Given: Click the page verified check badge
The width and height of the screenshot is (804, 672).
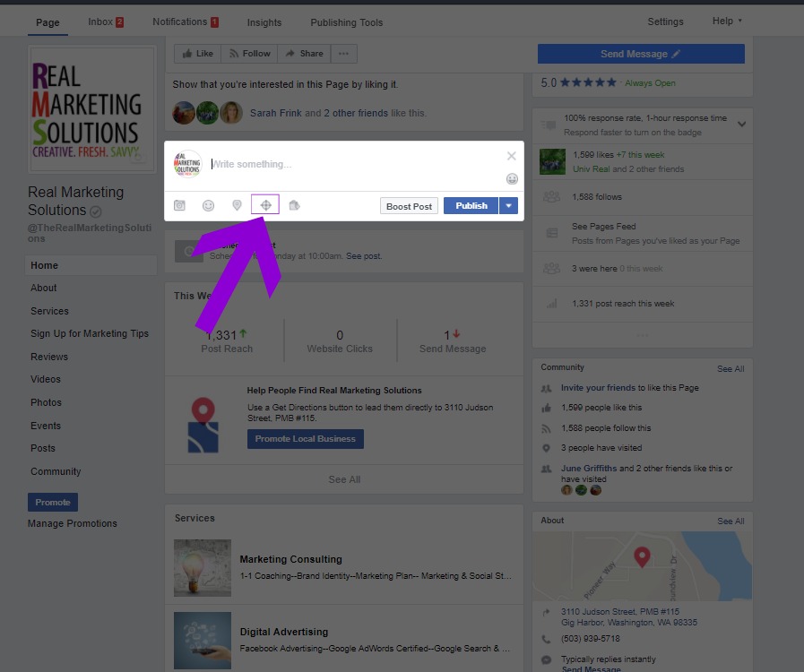Looking at the screenshot, I should pyautogui.click(x=95, y=211).
